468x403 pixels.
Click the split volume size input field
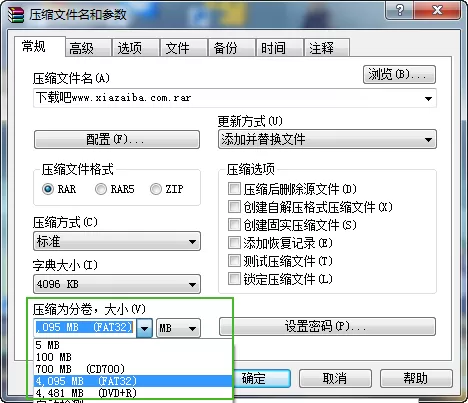(x=85, y=328)
